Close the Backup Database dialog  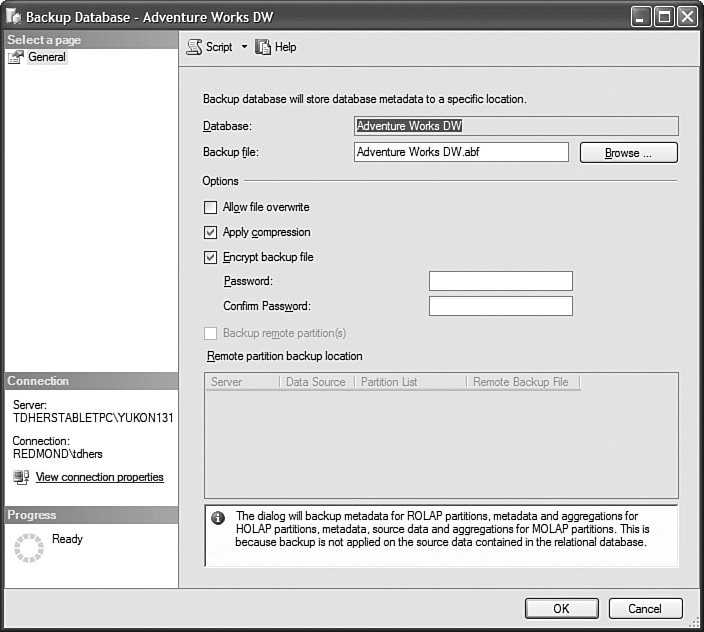[x=687, y=17]
